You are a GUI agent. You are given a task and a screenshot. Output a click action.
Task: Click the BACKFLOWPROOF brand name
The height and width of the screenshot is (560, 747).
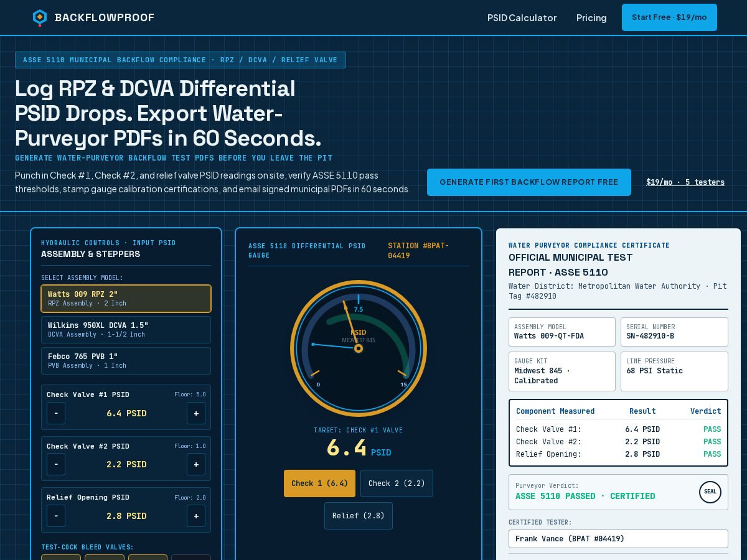pyautogui.click(x=105, y=18)
